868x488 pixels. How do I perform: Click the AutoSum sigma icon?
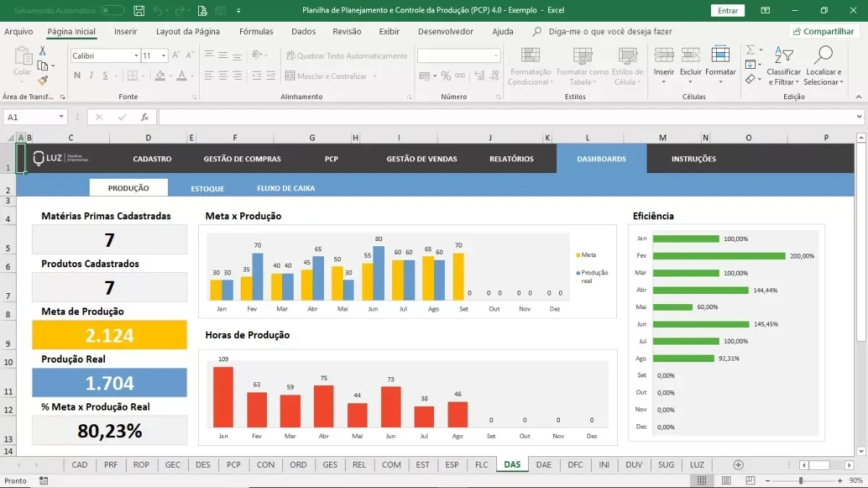coord(751,50)
